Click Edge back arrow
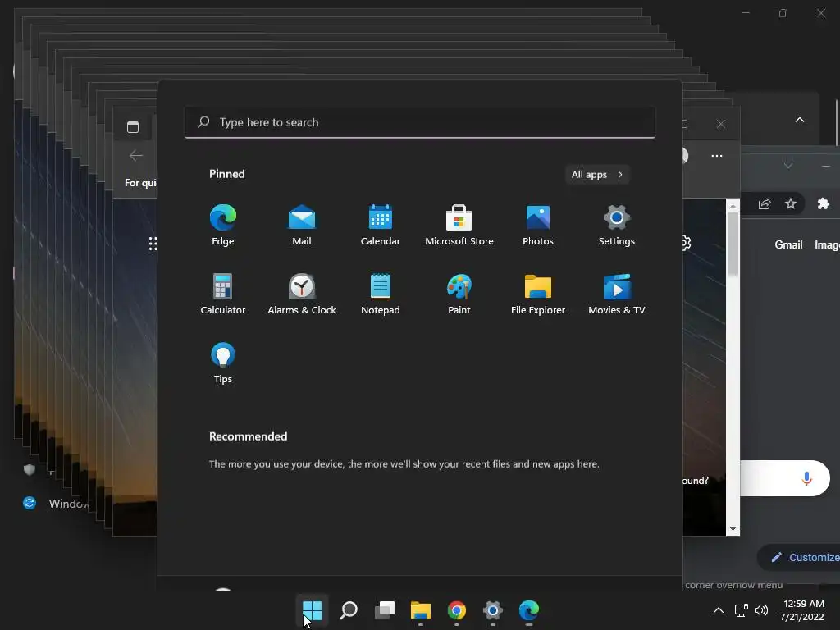840x630 pixels. 136,156
